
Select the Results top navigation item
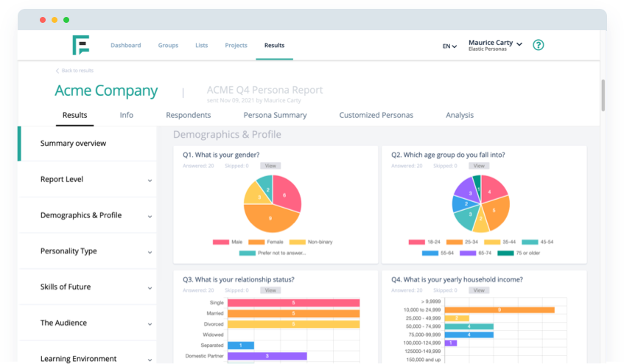pyautogui.click(x=274, y=46)
